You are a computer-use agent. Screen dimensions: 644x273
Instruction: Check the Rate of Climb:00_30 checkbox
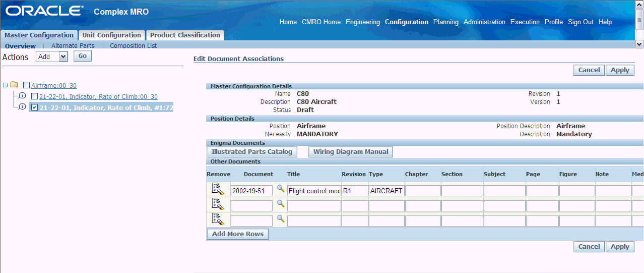(34, 96)
